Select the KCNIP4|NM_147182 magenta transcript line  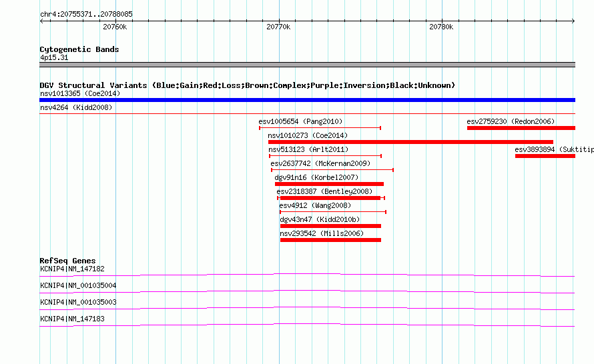307,275
